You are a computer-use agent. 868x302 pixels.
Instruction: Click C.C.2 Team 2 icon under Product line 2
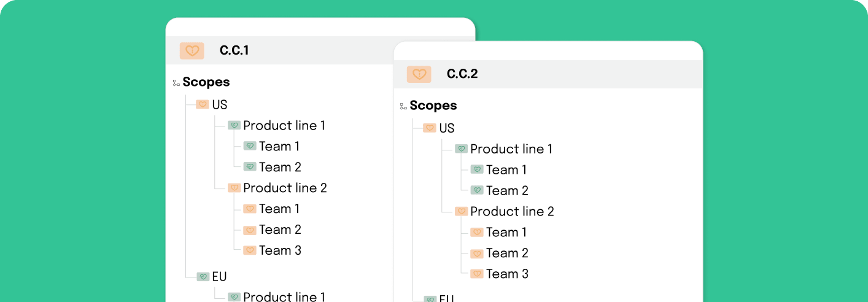[x=477, y=253]
